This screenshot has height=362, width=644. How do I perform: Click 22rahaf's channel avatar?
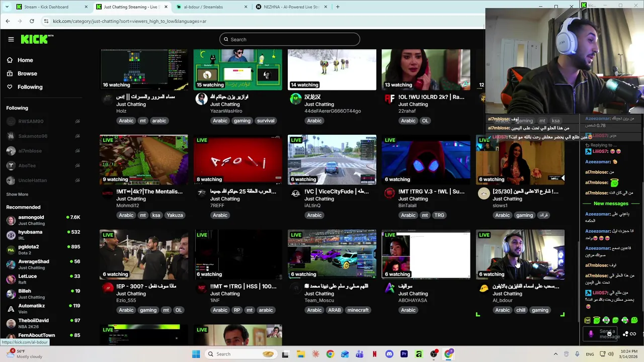pos(390,99)
